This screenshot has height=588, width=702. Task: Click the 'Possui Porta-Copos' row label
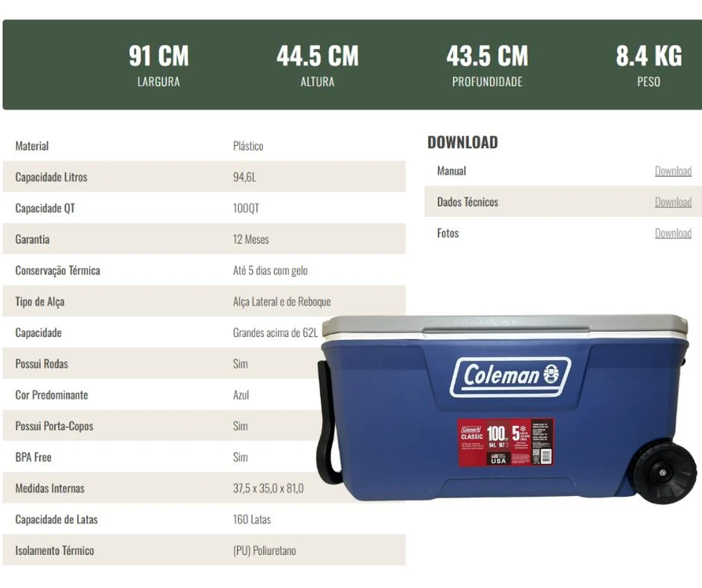(x=54, y=426)
